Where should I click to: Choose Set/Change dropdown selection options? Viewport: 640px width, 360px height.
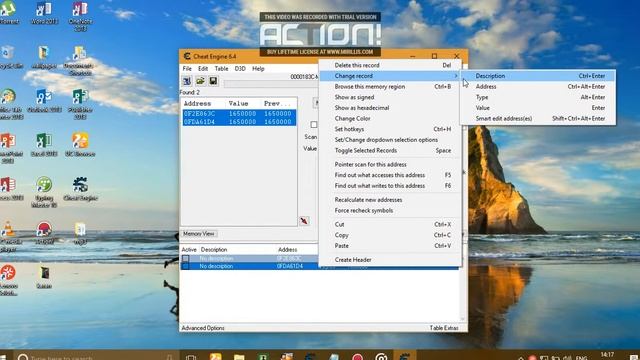(x=390, y=140)
